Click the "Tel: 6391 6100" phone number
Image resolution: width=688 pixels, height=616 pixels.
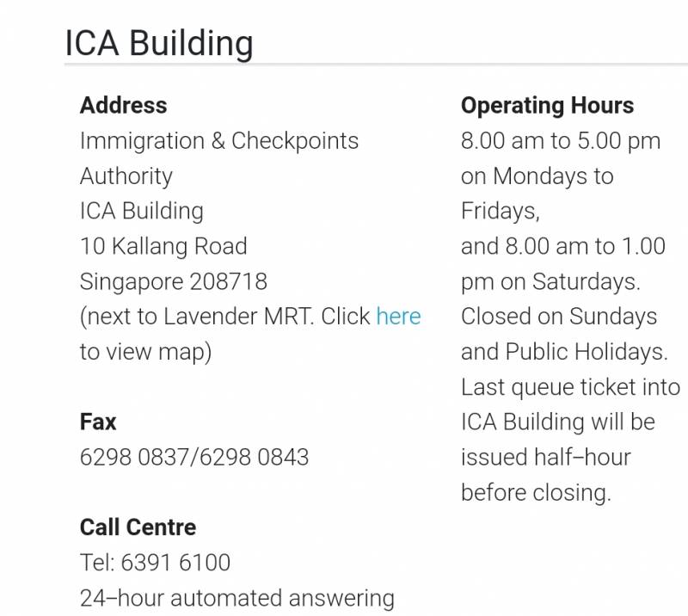[155, 563]
